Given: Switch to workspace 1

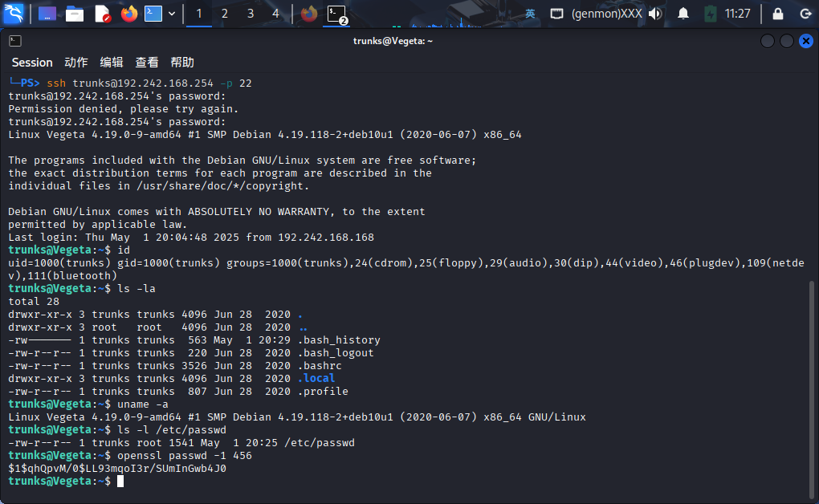Looking at the screenshot, I should tap(199, 14).
